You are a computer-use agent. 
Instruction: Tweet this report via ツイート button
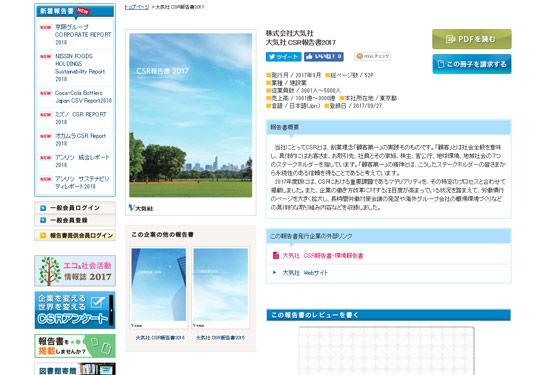pyautogui.click(x=283, y=56)
